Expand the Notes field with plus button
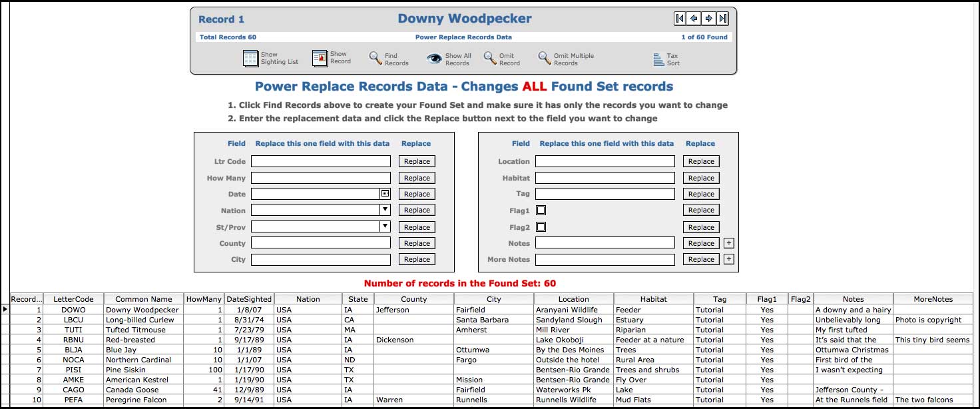Viewport: 980px width, 409px height. (729, 243)
